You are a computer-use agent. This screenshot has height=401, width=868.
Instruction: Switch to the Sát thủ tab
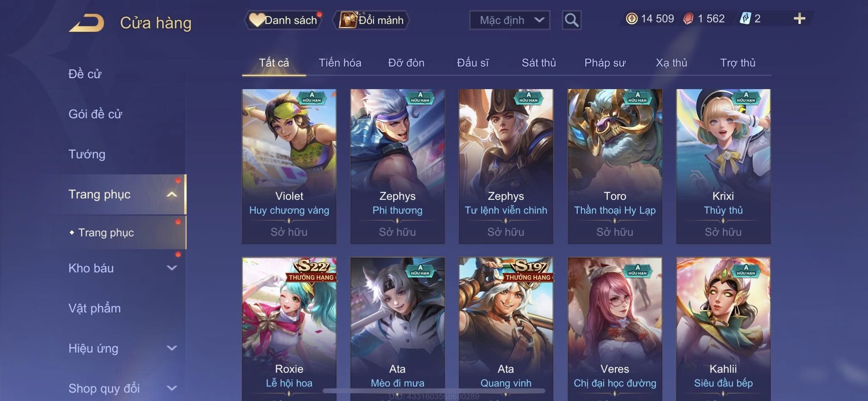(x=539, y=63)
